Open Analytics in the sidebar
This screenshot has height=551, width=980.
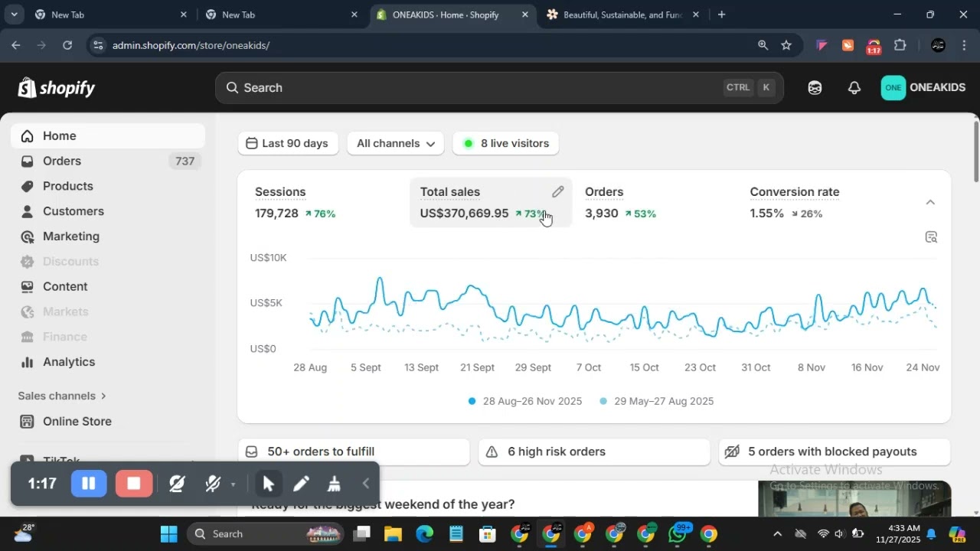(107, 362)
